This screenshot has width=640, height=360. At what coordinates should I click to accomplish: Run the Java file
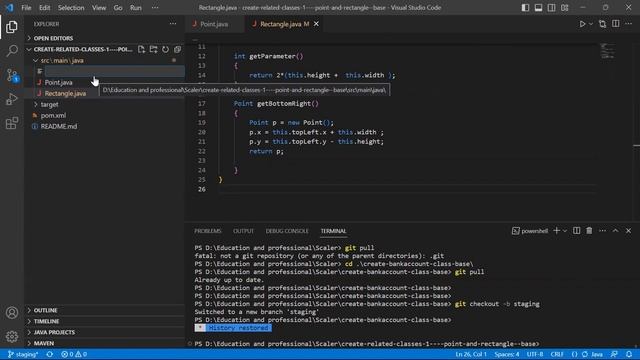(582, 24)
